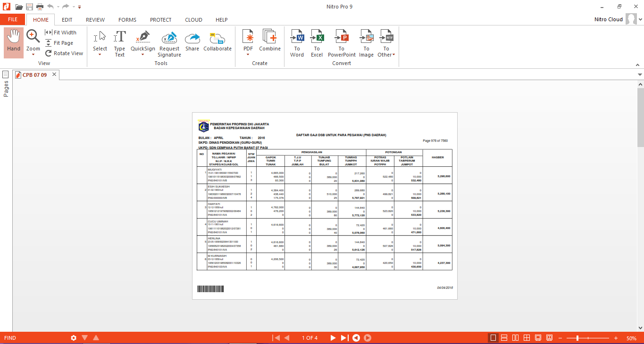
Task: Select continuous page layout view
Action: [x=504, y=338]
